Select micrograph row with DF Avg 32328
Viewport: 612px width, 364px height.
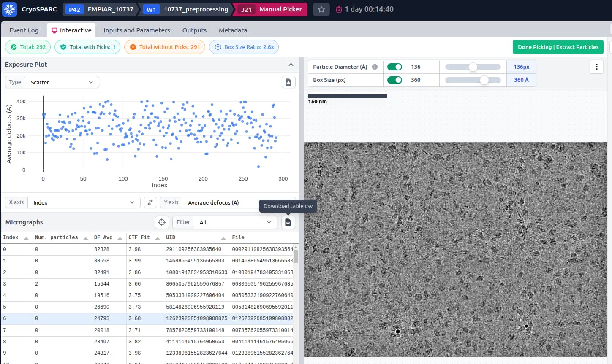[x=147, y=249]
